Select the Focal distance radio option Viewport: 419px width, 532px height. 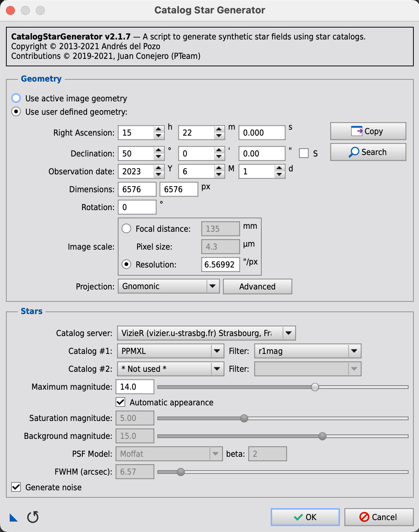pyautogui.click(x=126, y=228)
